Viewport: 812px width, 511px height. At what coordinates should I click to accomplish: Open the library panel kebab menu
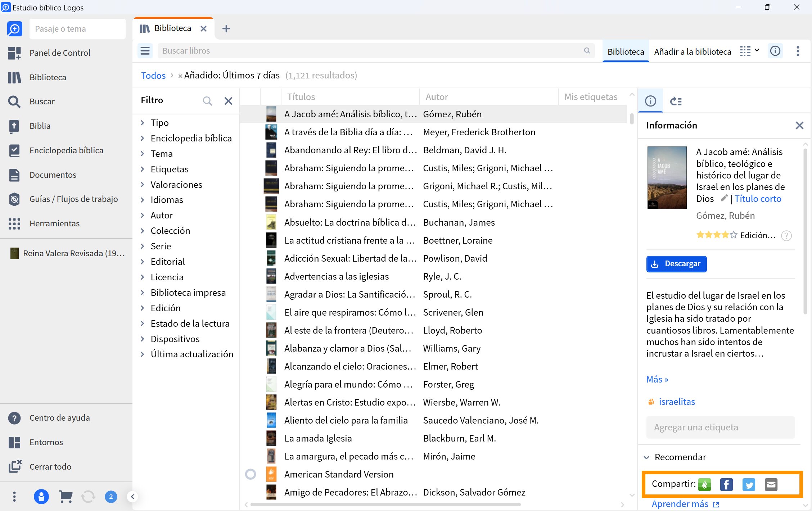pyautogui.click(x=798, y=51)
